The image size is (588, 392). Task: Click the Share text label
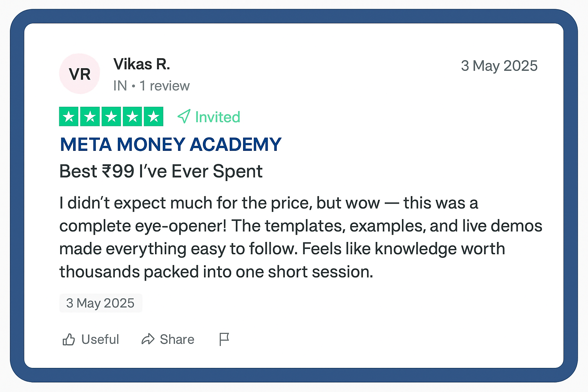point(177,340)
